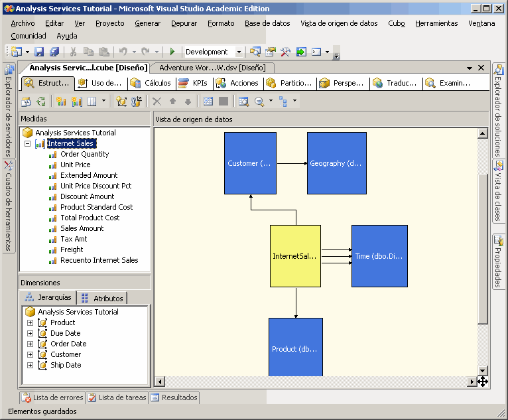Viewport: 508px width, 420px height.
Task: Open Explorador de soluciones side panel
Action: pos(499,111)
